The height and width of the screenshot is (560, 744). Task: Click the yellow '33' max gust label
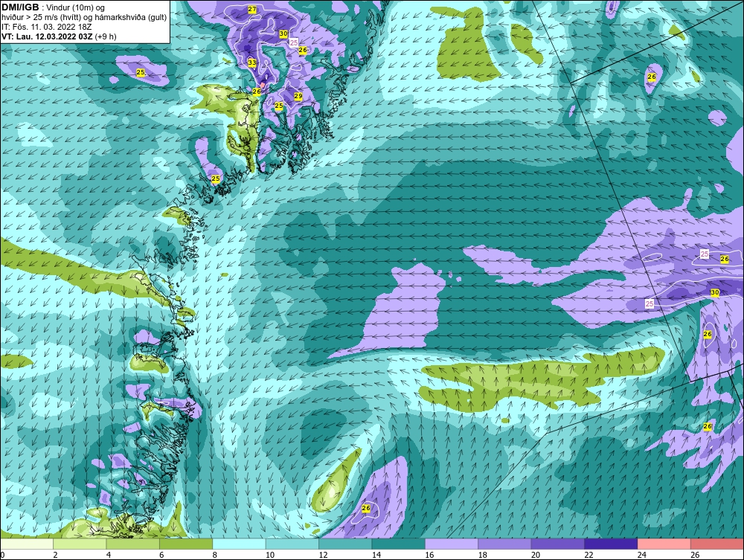(x=252, y=62)
